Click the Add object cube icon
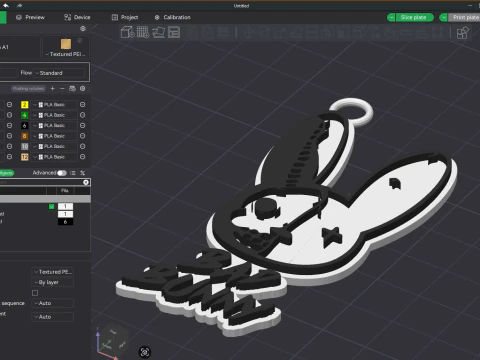 127,32
